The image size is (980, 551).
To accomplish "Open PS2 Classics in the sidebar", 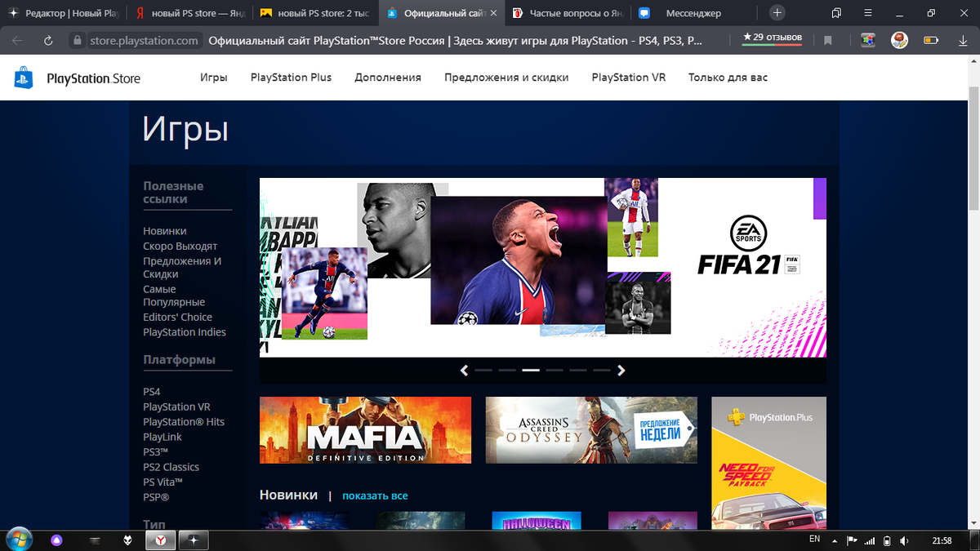I will pos(171,466).
